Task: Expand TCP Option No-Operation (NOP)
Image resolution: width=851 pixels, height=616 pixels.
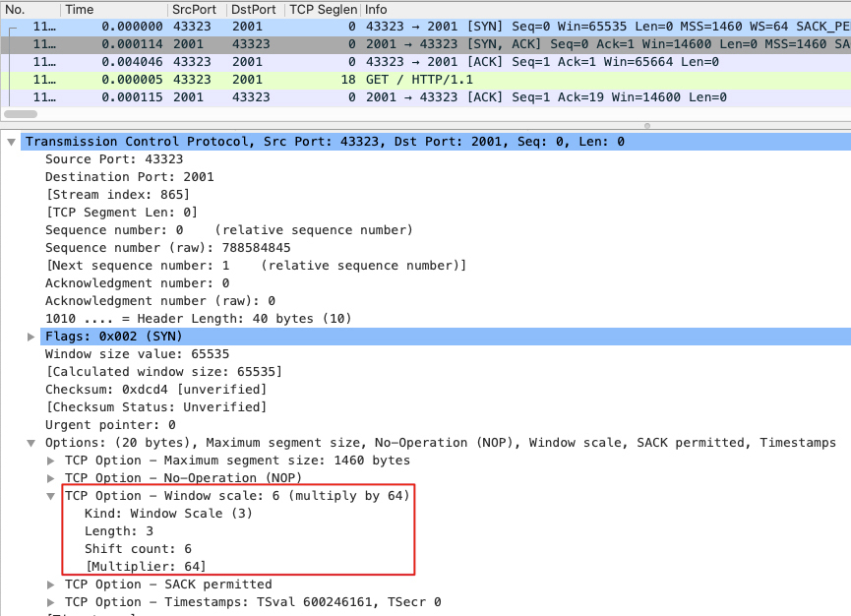Action: [x=50, y=478]
